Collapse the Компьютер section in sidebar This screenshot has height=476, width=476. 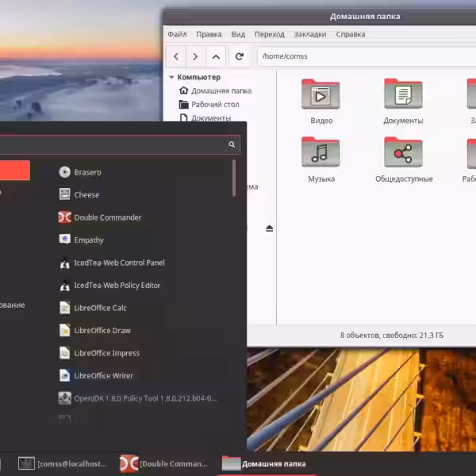171,78
